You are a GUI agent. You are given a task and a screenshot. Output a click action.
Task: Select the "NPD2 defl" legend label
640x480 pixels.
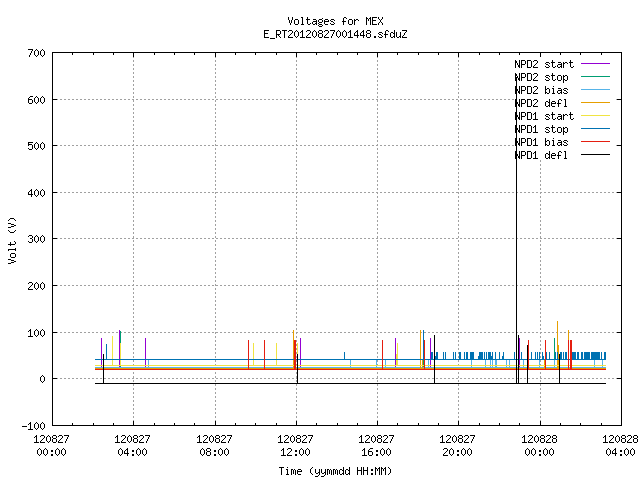point(541,103)
